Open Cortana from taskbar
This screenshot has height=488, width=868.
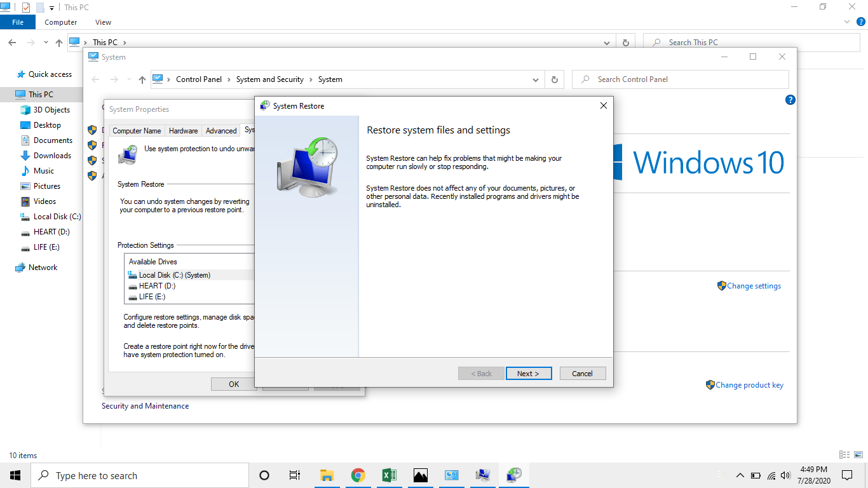[264, 475]
